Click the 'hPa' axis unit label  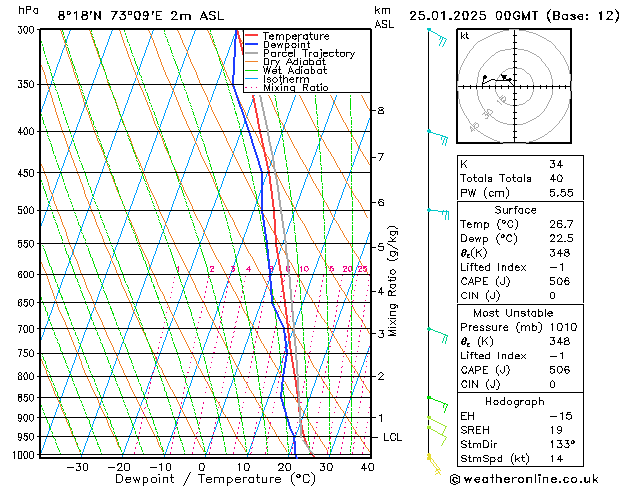coord(28,10)
